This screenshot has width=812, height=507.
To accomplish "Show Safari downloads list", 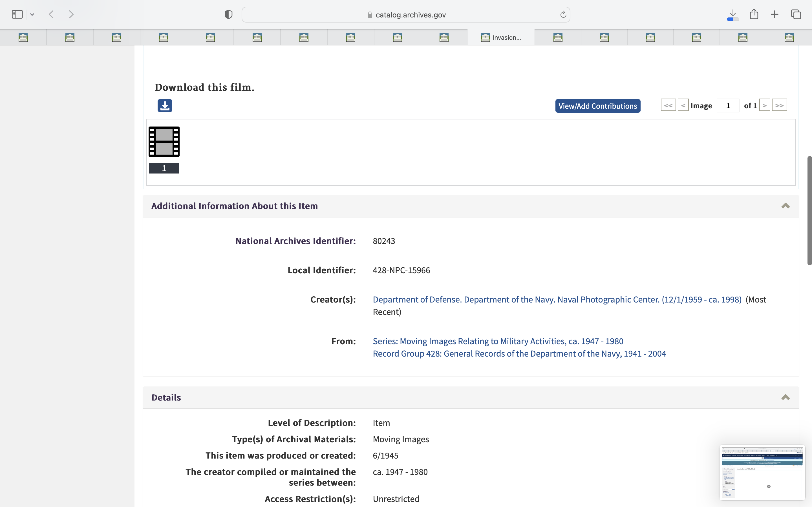I will [x=733, y=14].
